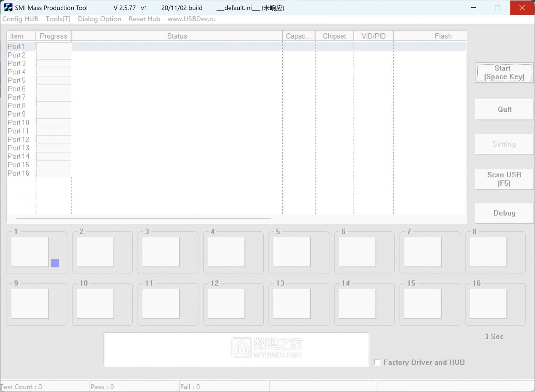This screenshot has width=535, height=392.
Task: Click the port slot 15 box
Action: pyautogui.click(x=422, y=304)
